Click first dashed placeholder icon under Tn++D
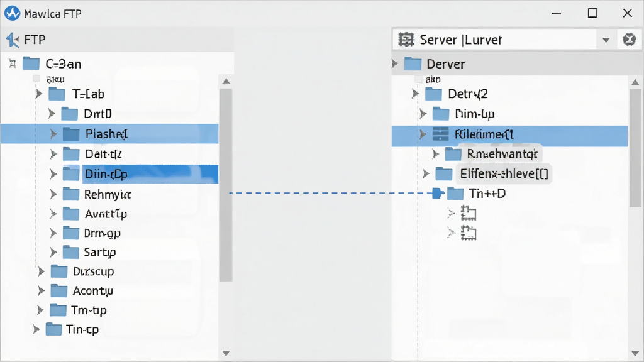This screenshot has height=362, width=644. pos(468,213)
